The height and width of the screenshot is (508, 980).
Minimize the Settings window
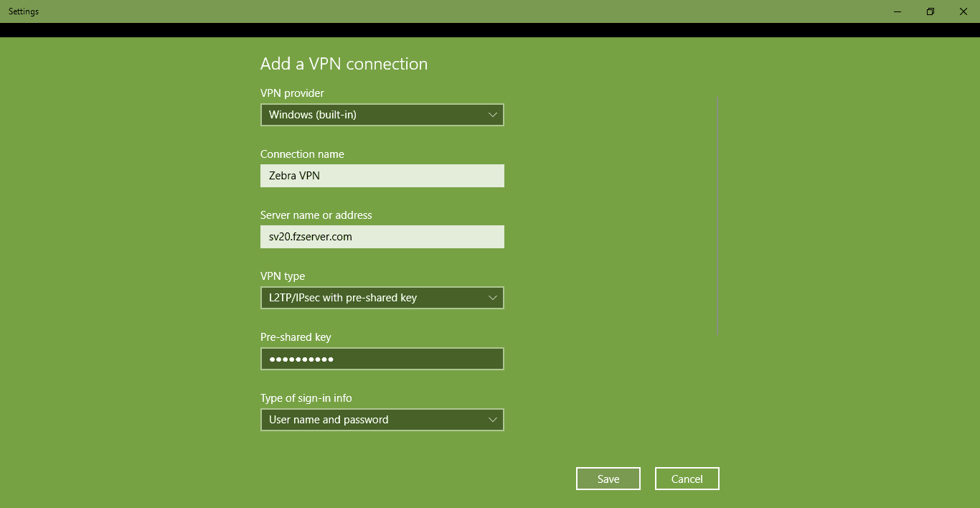(x=897, y=11)
